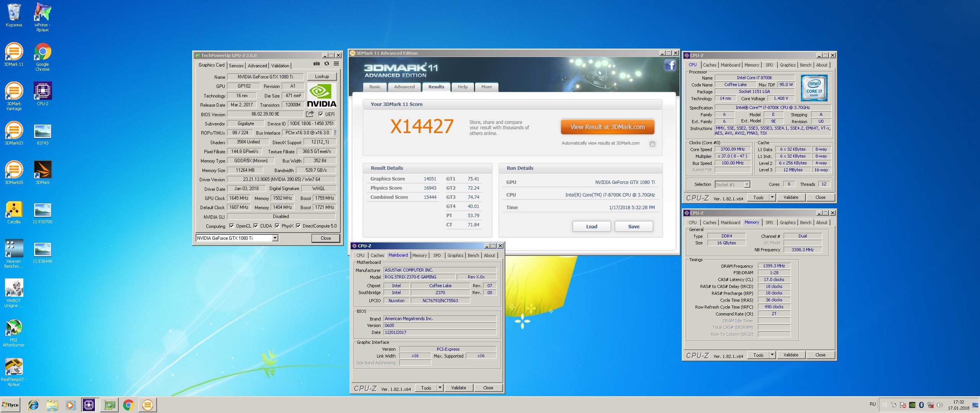The image size is (980, 413).
Task: Take a GPU-Z screenshot with camera icon
Action: 316,64
